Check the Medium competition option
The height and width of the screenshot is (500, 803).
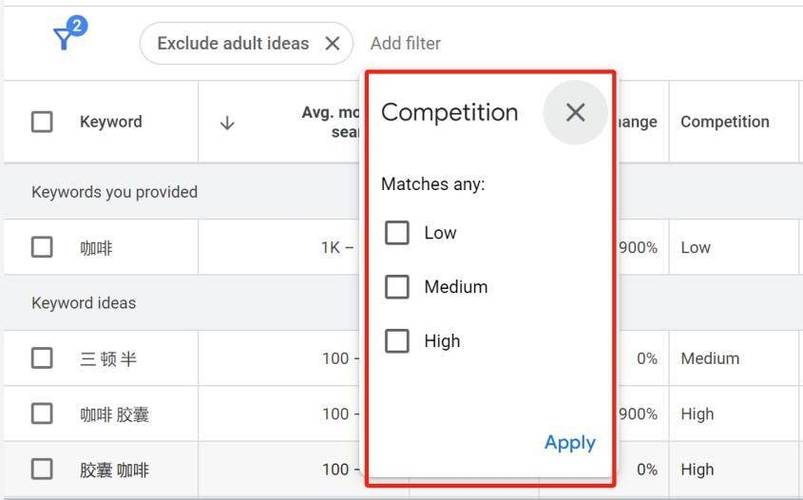pos(397,286)
